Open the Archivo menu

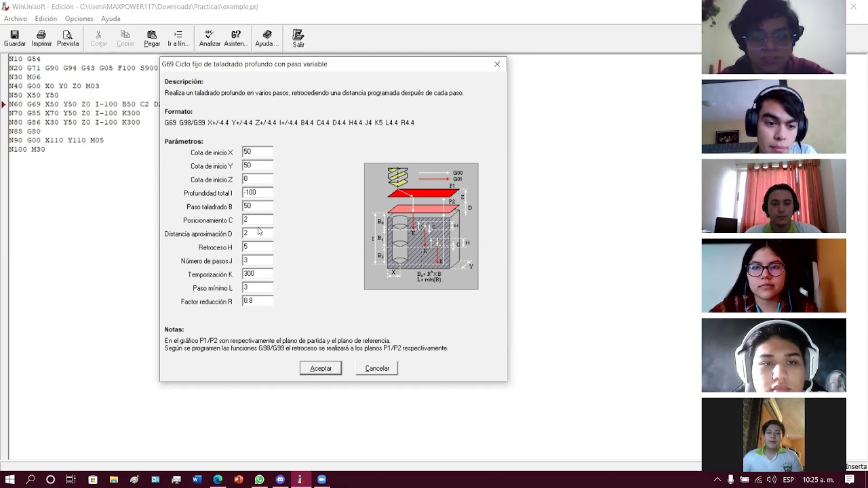coord(16,19)
